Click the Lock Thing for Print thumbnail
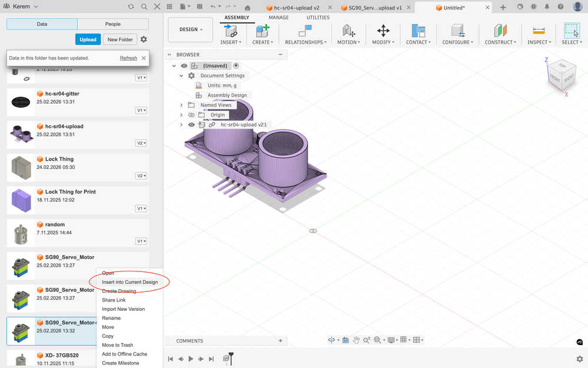 (21, 201)
